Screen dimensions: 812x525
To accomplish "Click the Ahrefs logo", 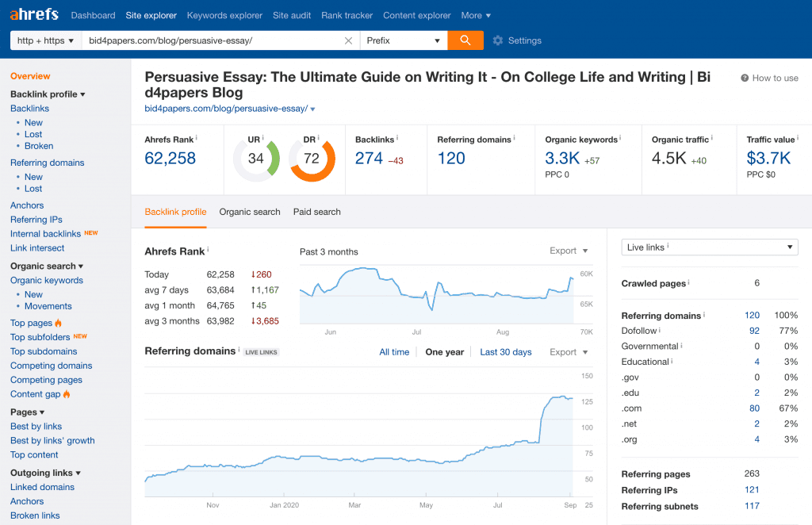I will click(x=34, y=14).
